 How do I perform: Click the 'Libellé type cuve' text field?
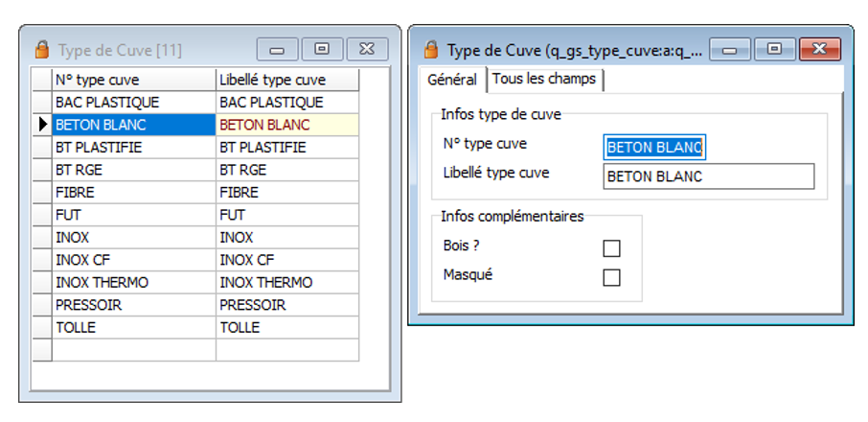coord(708,176)
